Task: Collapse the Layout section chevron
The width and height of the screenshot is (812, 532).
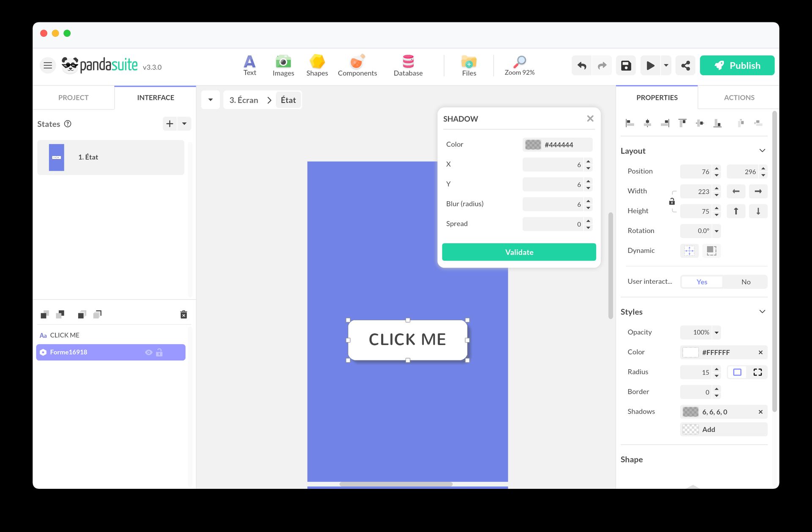Action: [x=762, y=151]
